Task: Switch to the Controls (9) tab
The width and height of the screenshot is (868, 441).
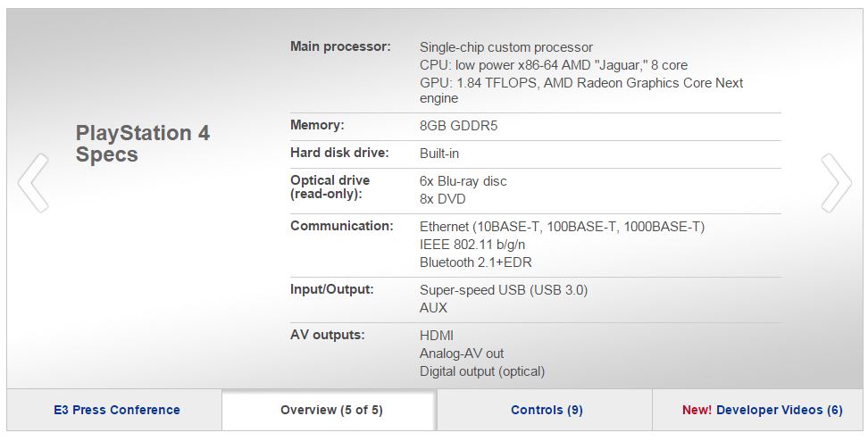Action: 547,410
